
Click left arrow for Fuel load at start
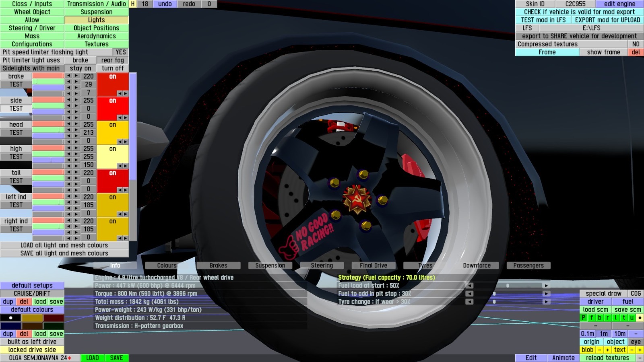[x=469, y=286]
